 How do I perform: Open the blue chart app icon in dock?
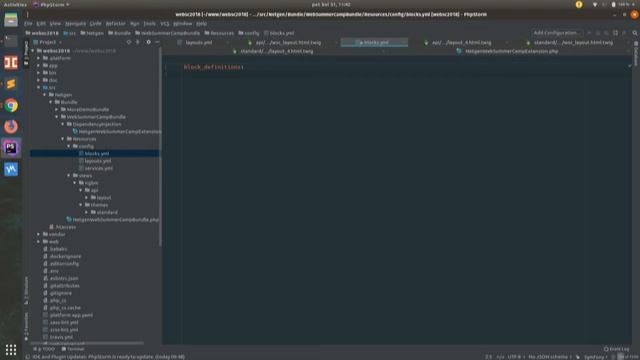[11, 169]
